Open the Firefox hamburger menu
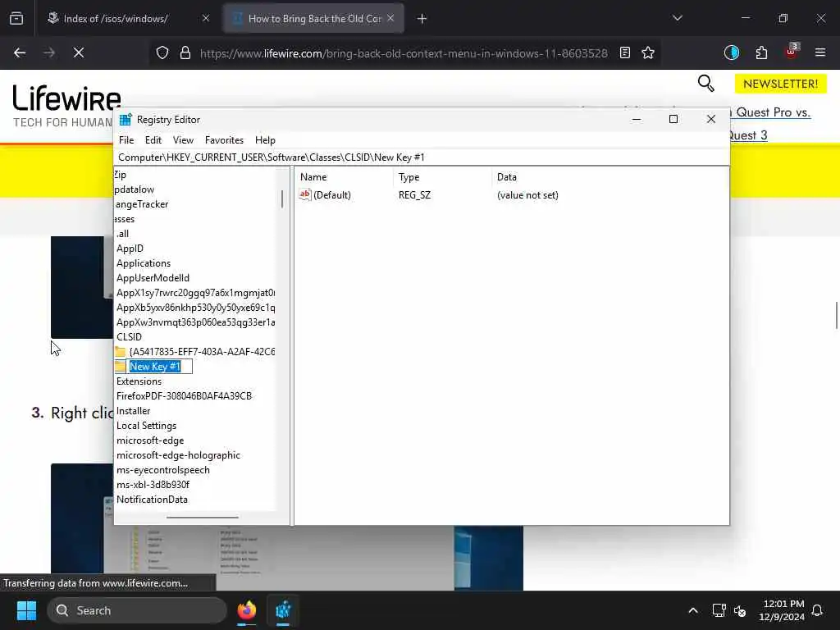Screen dimensions: 840x630 point(820,53)
